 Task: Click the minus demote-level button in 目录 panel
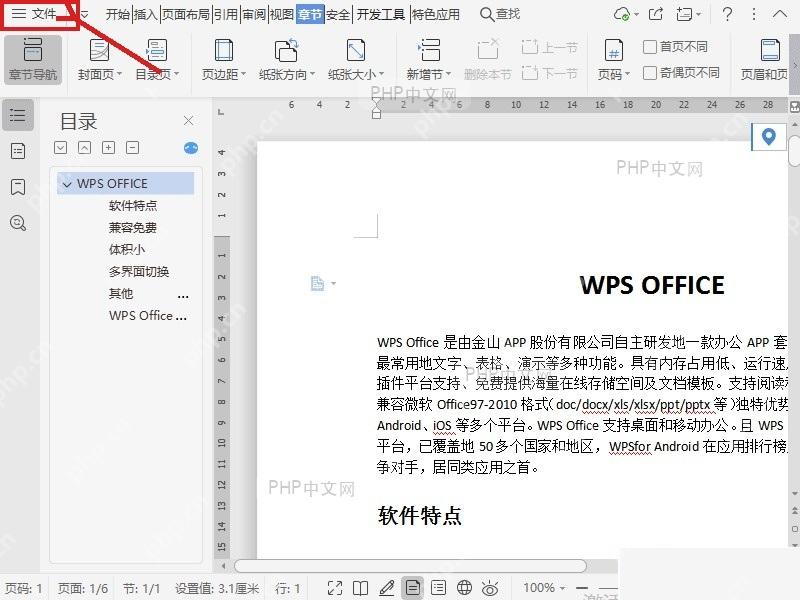[132, 147]
